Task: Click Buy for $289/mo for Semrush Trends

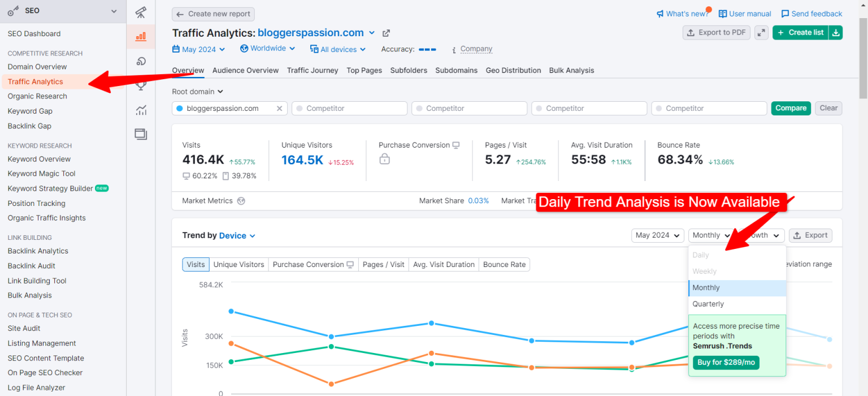Action: point(726,363)
